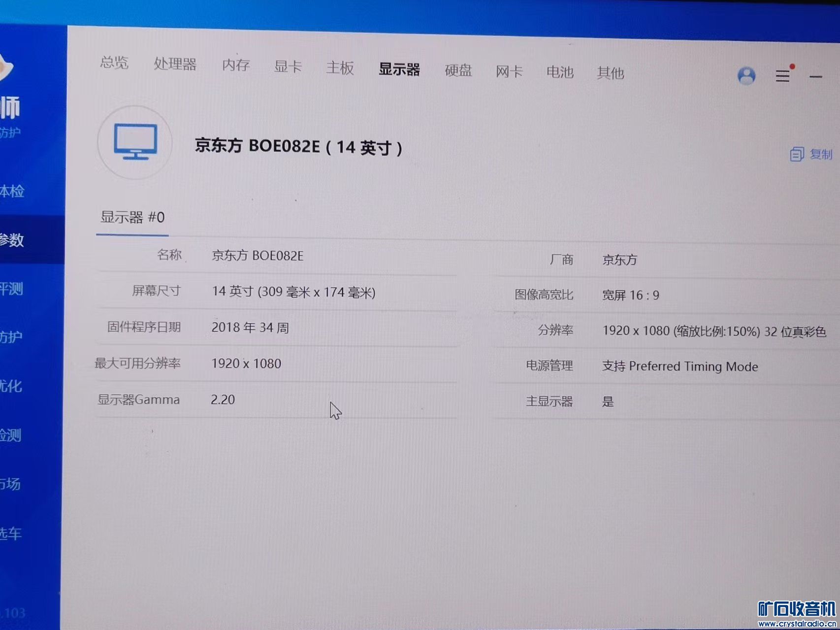Go to the 网卡 tab
The image size is (840, 630).
tap(509, 72)
